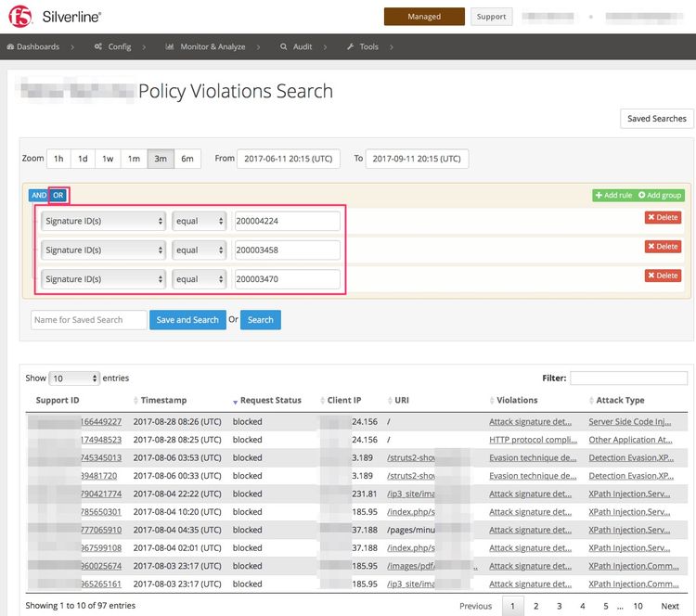Open field dropdown for rule 200003458
The height and width of the screenshot is (616, 696).
(x=103, y=250)
